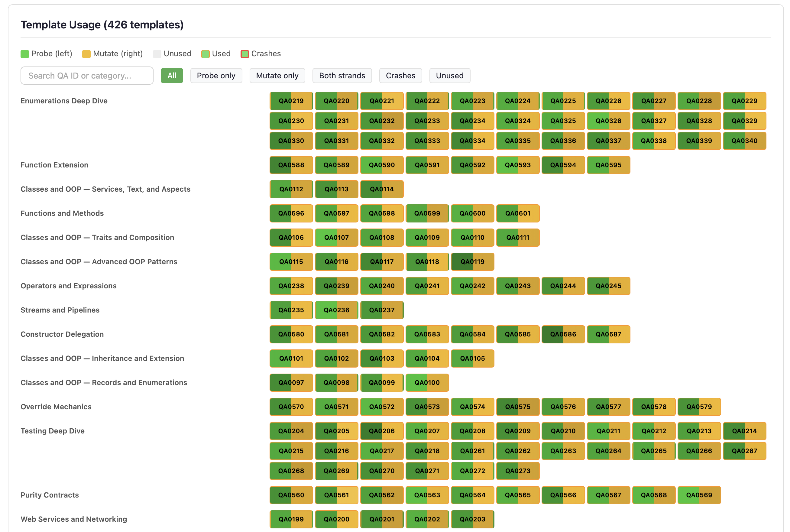Click the Crashes legend swatch

coord(244,54)
